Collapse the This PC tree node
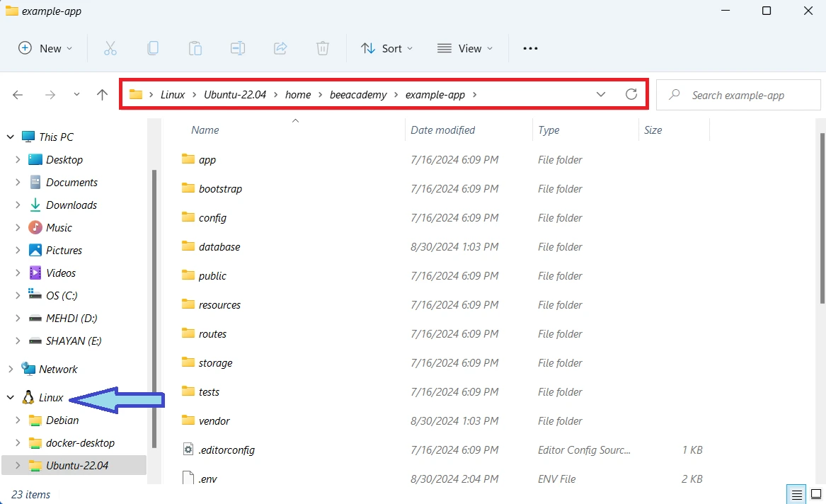The width and height of the screenshot is (826, 504). (10, 137)
